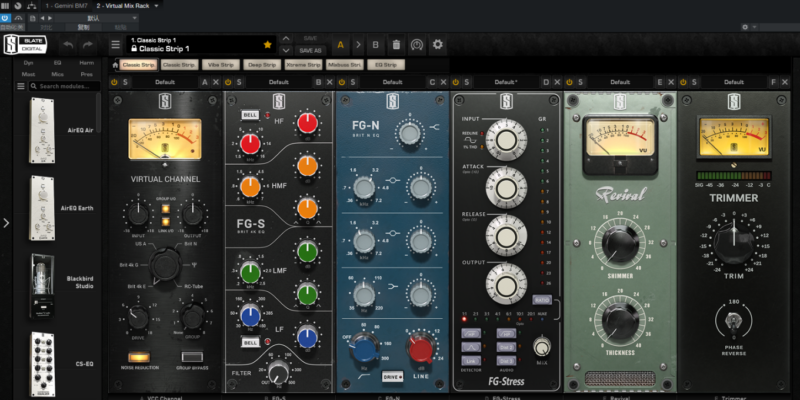Click the Search modules input field

tap(64, 86)
